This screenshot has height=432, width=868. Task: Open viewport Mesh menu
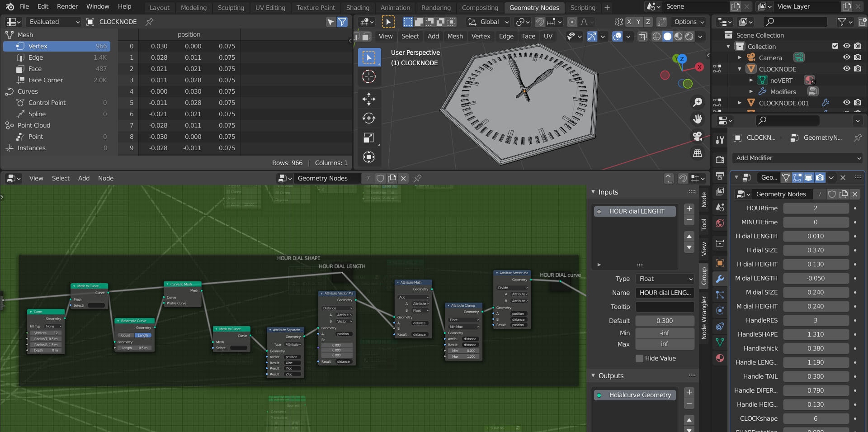[455, 36]
